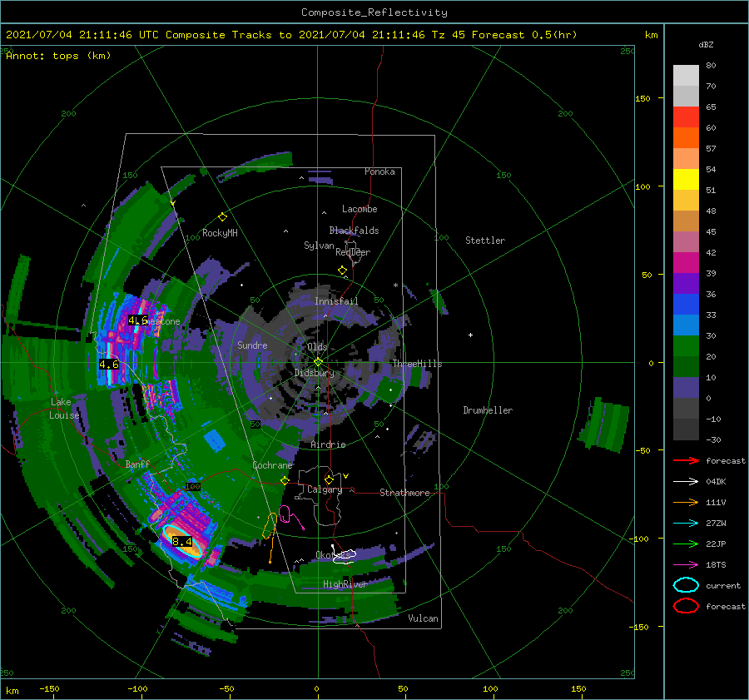Viewport: 749px width, 700px height.
Task: Click the Sylvan label
Action: [x=319, y=246]
